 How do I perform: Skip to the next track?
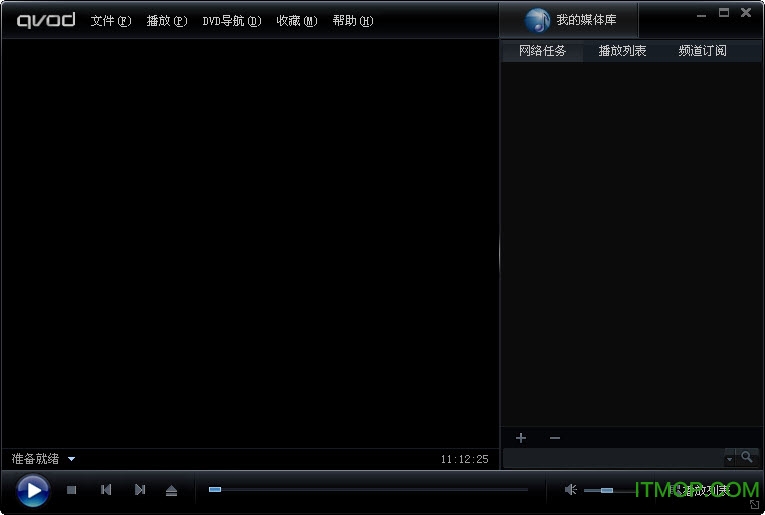click(140, 490)
